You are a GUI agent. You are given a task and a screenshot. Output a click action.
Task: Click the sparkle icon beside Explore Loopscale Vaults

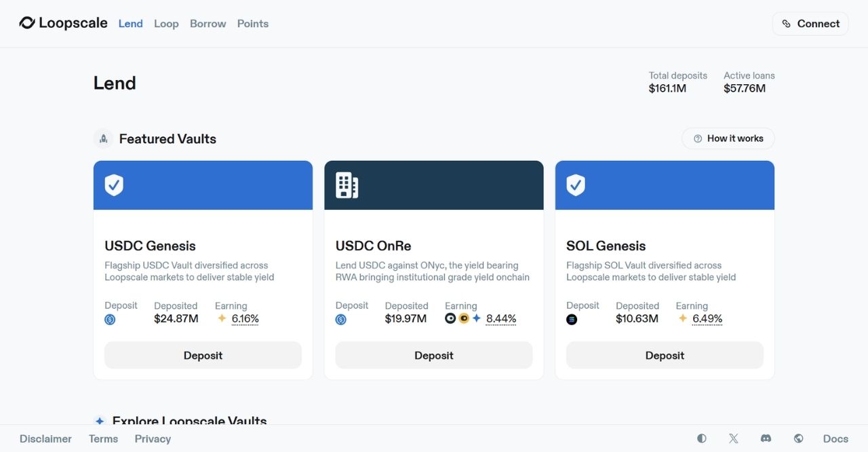[x=100, y=421]
